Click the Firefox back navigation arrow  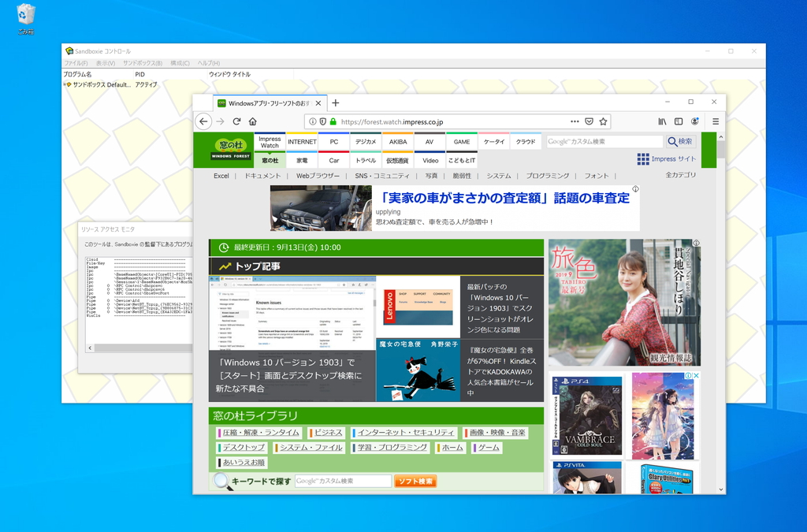click(204, 121)
